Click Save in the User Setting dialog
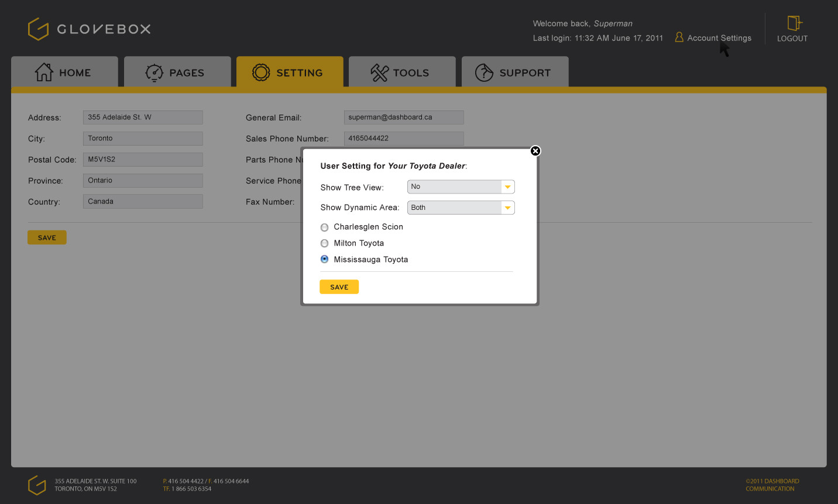Image resolution: width=838 pixels, height=504 pixels. pyautogui.click(x=339, y=286)
